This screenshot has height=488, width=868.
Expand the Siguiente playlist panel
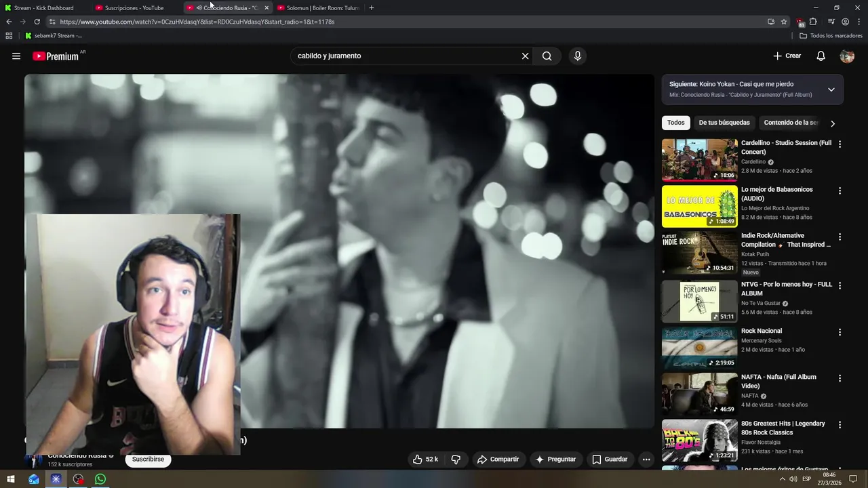coord(831,89)
